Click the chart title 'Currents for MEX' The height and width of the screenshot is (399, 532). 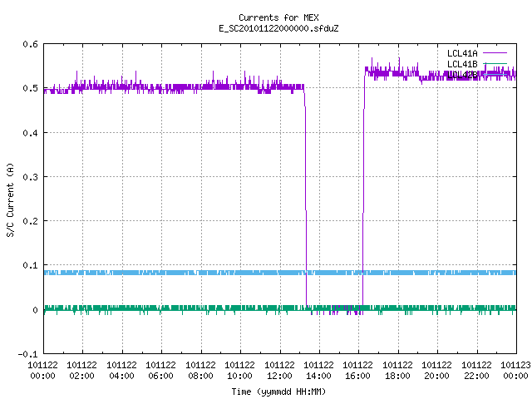click(x=278, y=17)
